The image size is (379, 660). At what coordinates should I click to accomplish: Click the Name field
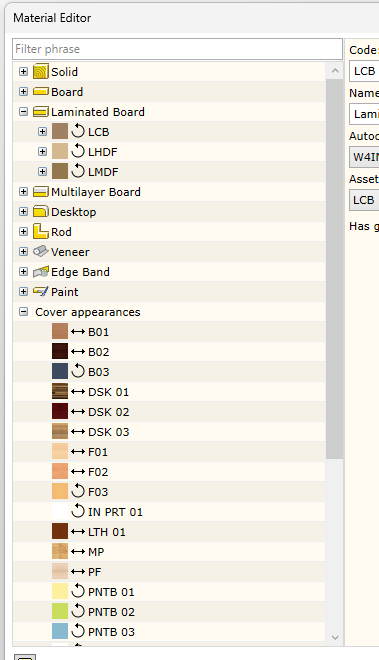[364, 114]
